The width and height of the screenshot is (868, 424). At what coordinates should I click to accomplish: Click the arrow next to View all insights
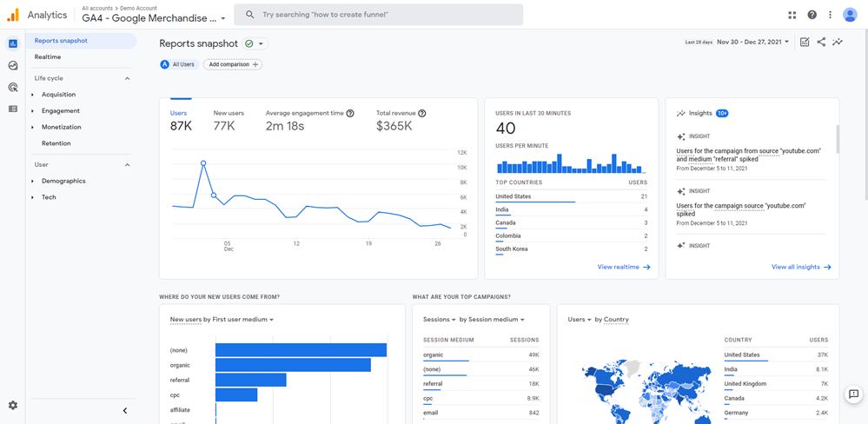tap(827, 267)
